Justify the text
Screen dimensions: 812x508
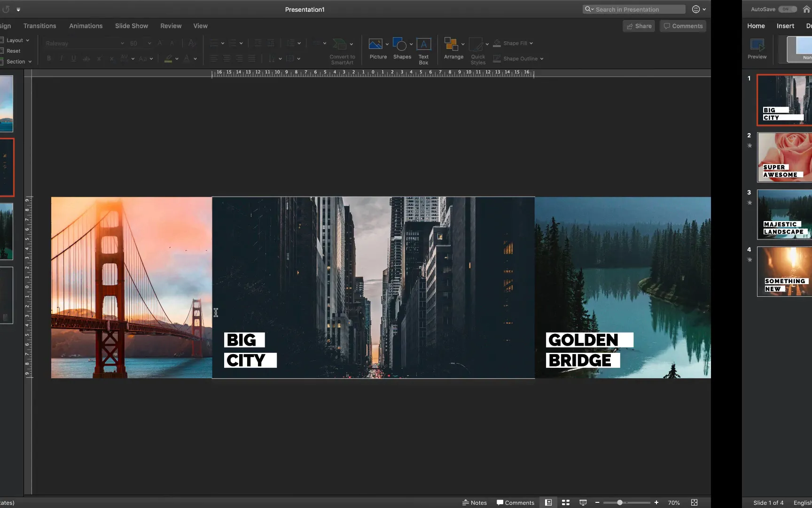pos(252,58)
